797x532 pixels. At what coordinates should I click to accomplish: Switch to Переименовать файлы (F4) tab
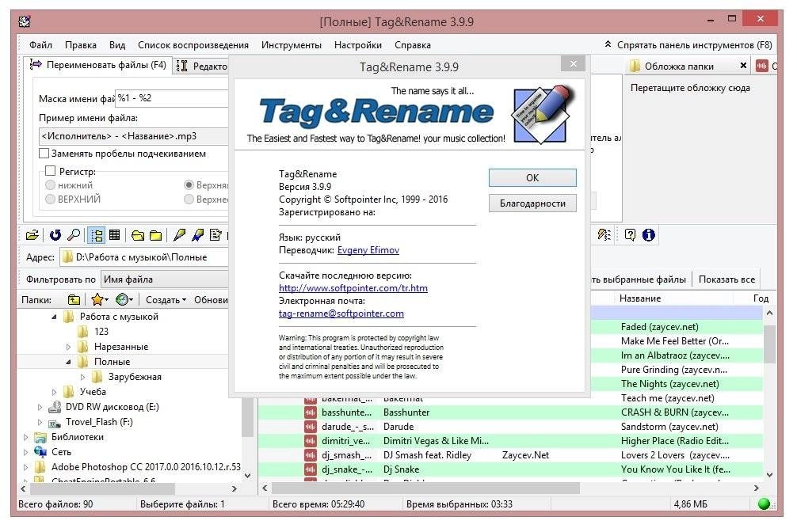pyautogui.click(x=98, y=65)
